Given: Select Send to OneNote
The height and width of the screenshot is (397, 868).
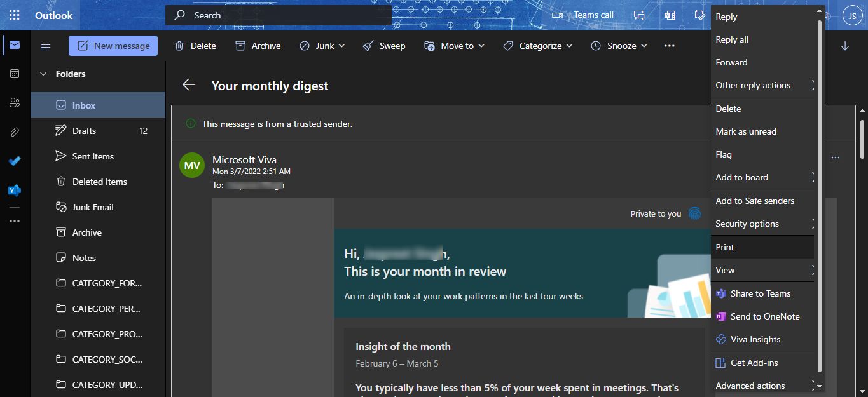Looking at the screenshot, I should 762,316.
